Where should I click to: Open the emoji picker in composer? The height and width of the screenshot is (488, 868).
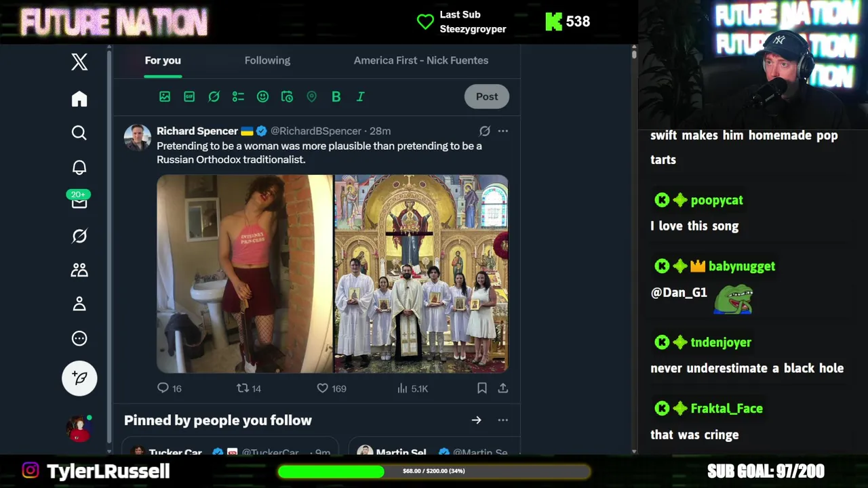point(262,97)
